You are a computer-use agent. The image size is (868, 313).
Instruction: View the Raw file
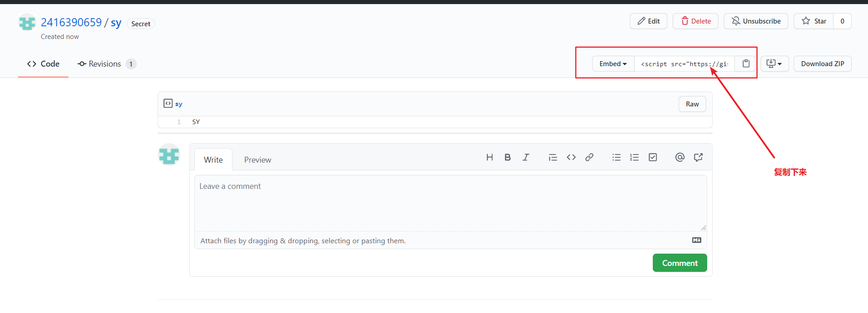[692, 104]
